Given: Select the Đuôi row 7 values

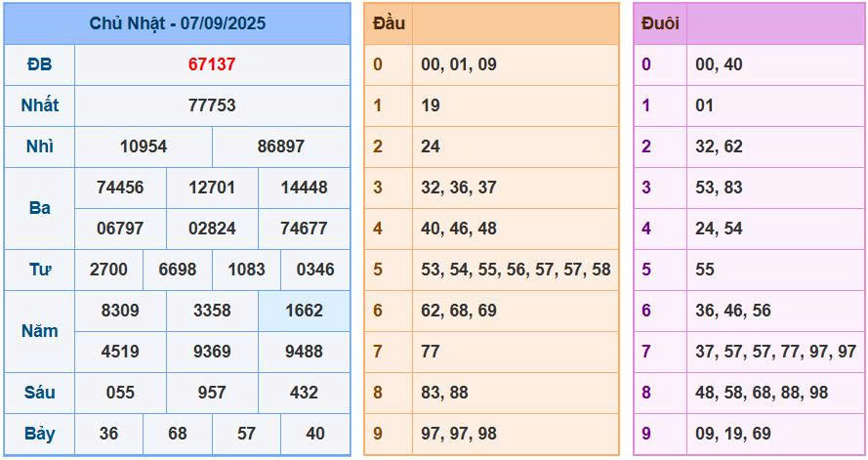Looking at the screenshot, I should (x=775, y=352).
